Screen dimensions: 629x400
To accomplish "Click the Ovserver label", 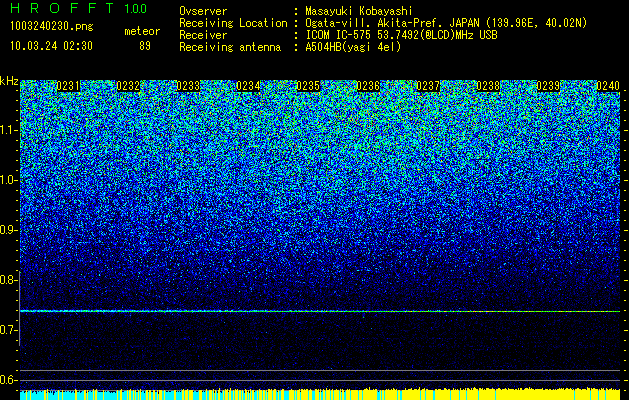I will click(203, 12).
